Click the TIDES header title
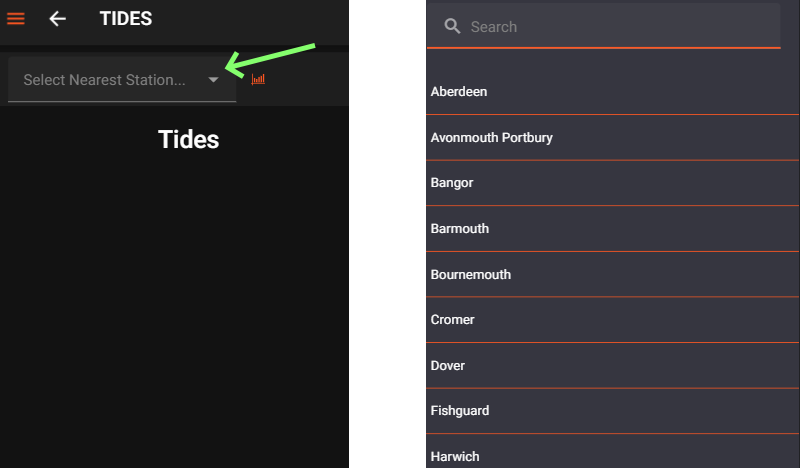The width and height of the screenshot is (800, 468). tap(126, 19)
